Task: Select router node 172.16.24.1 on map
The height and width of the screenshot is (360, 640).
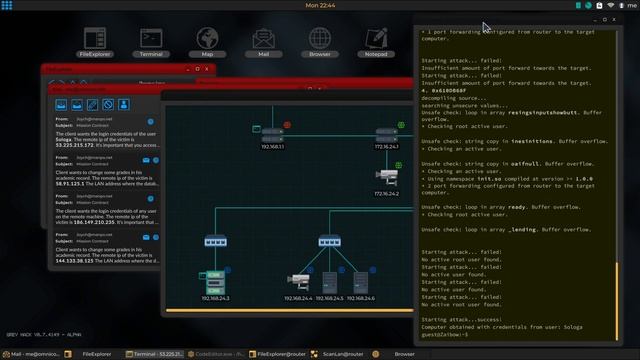Action: (x=387, y=135)
